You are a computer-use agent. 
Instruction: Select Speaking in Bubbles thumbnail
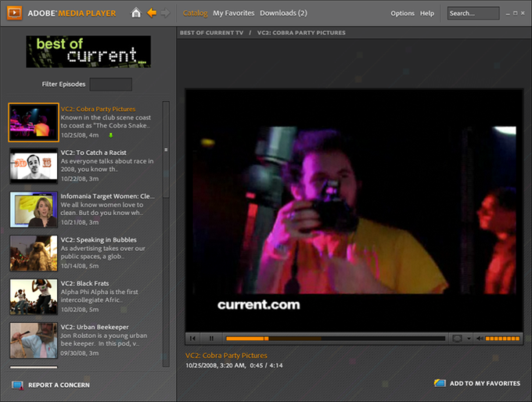tap(34, 253)
